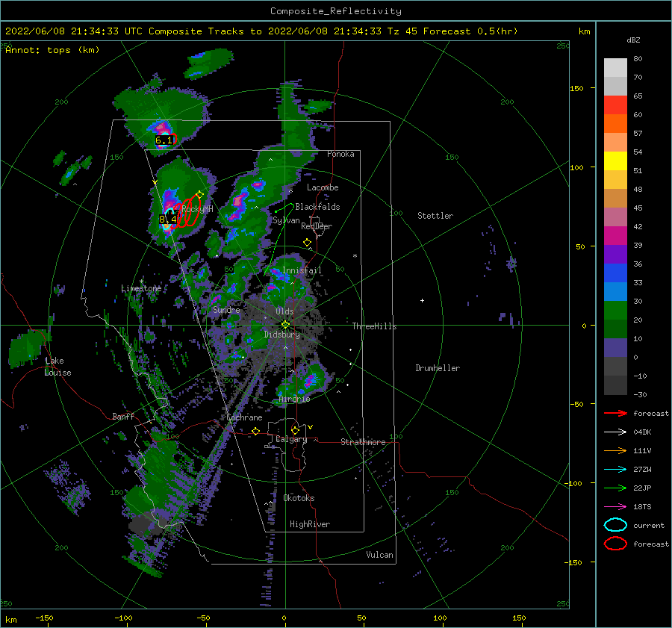Click the Ponoka city label
This screenshot has width=672, height=628.
[x=340, y=154]
